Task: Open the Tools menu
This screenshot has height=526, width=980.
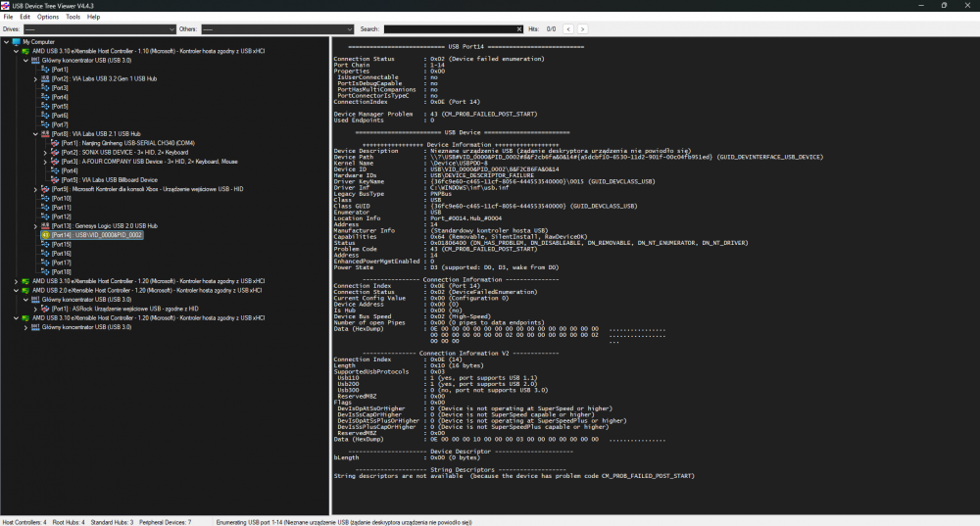Action: (73, 17)
